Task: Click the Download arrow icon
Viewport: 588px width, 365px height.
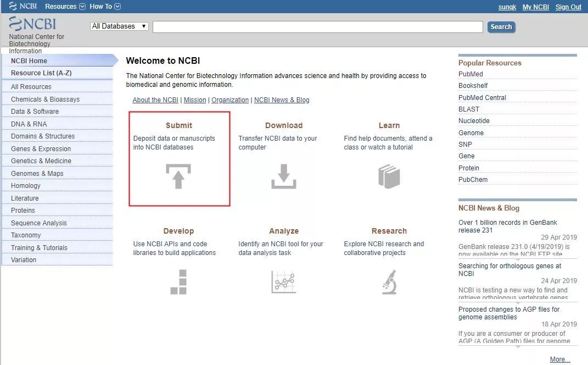Action: tap(283, 176)
